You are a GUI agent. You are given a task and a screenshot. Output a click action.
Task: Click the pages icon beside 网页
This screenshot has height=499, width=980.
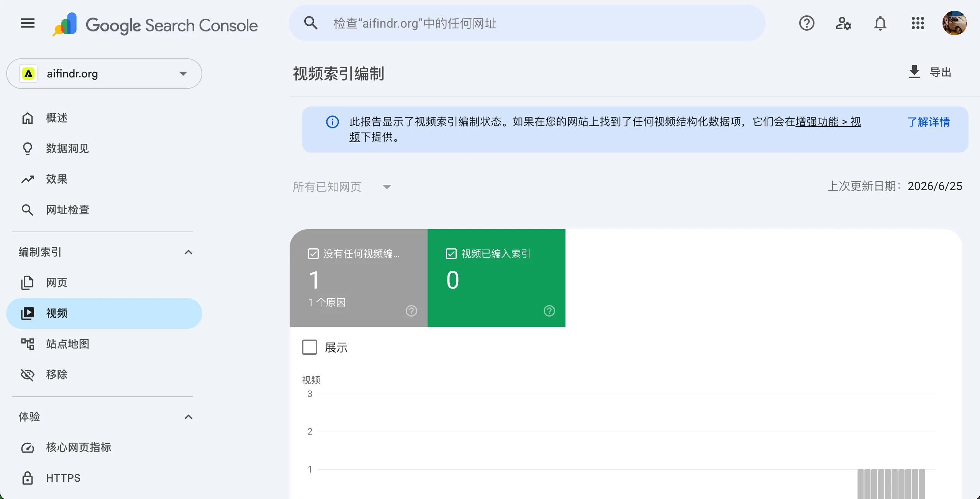(27, 283)
